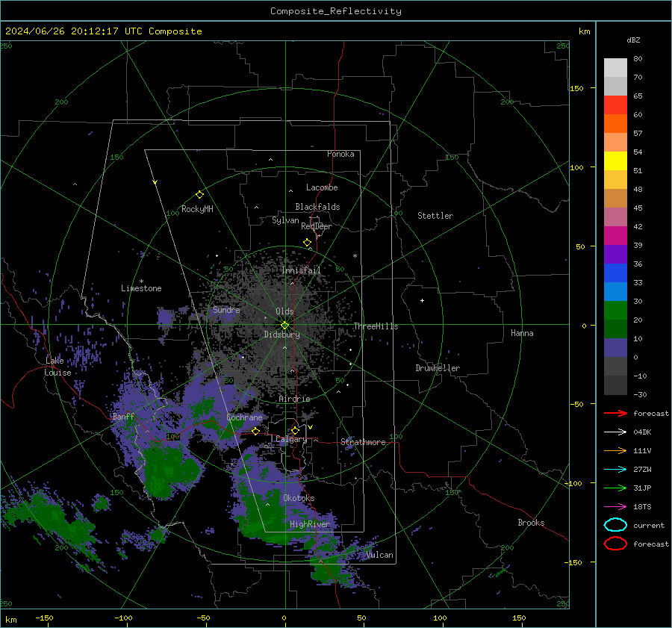This screenshot has height=628, width=672.
Task: Select the Banff label
Action: coord(123,416)
